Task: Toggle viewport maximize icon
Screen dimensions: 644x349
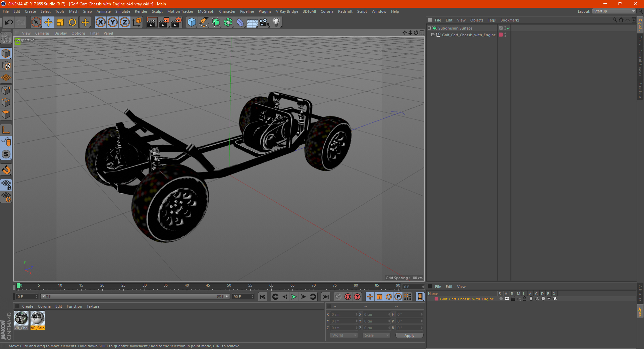Action: click(x=422, y=33)
